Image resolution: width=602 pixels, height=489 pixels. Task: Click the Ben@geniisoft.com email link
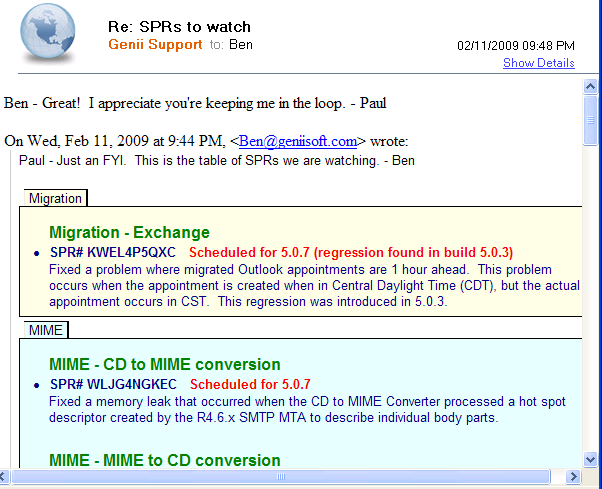click(x=299, y=141)
